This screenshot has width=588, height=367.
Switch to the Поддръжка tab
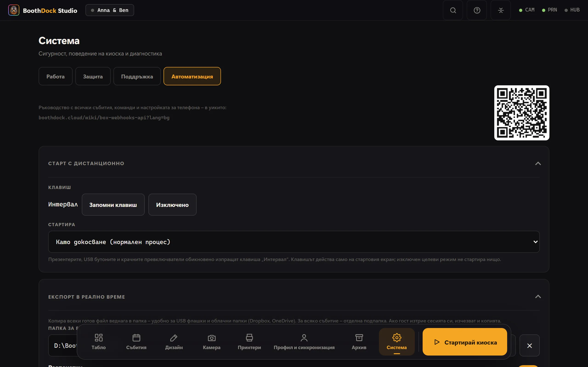137,76
